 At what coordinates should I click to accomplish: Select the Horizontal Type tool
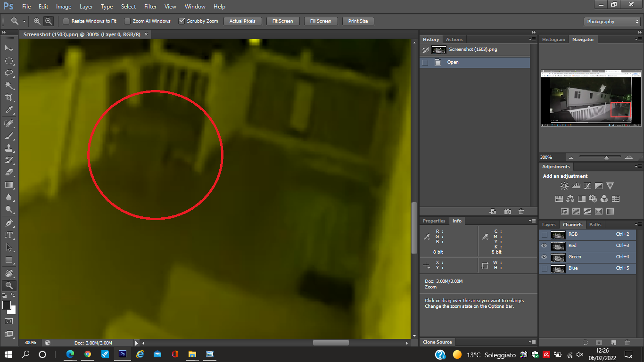click(x=8, y=235)
